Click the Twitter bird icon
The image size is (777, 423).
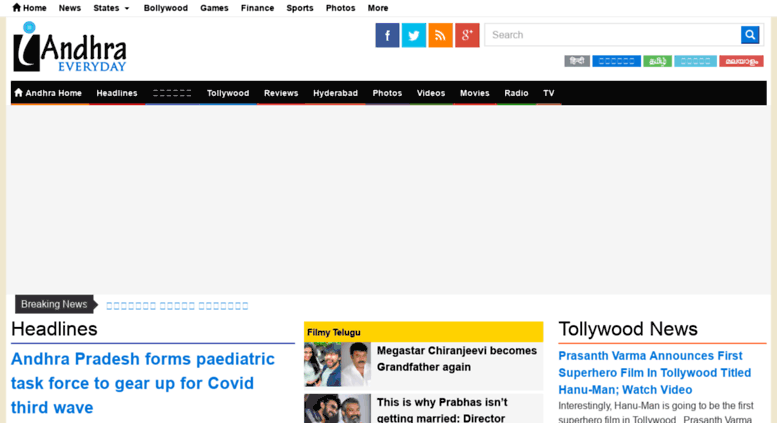click(414, 35)
